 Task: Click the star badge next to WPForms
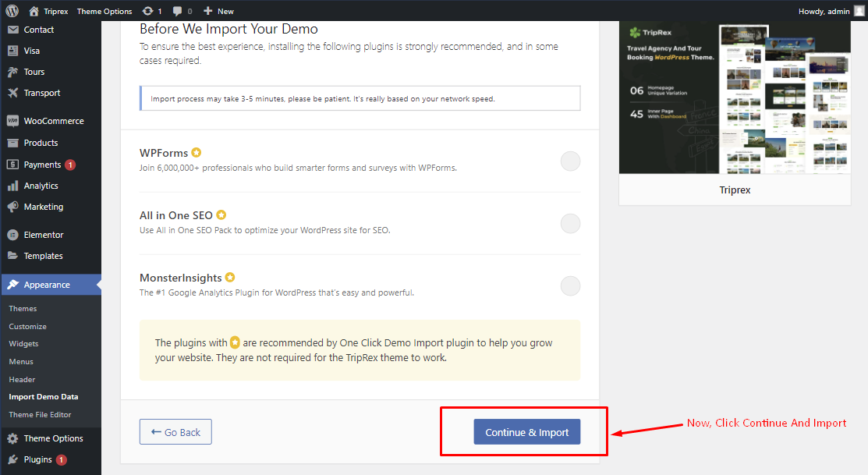coord(196,152)
